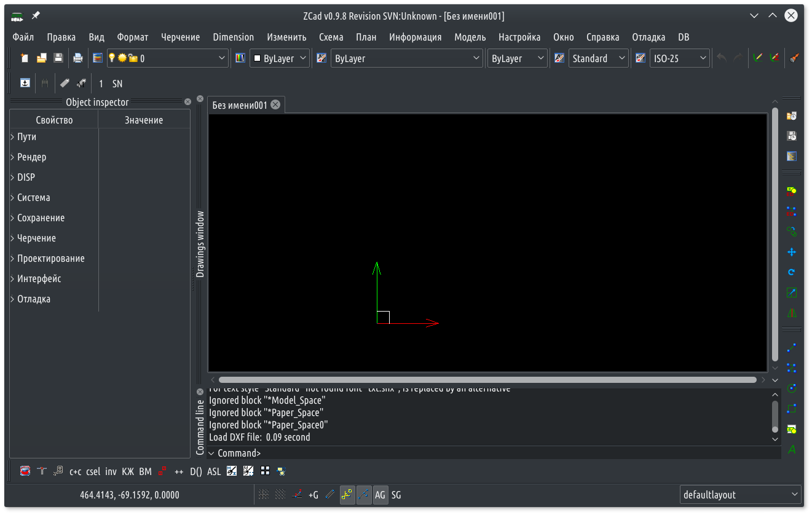Click the Rotate tool icon
This screenshot has height=515, width=812.
[792, 272]
